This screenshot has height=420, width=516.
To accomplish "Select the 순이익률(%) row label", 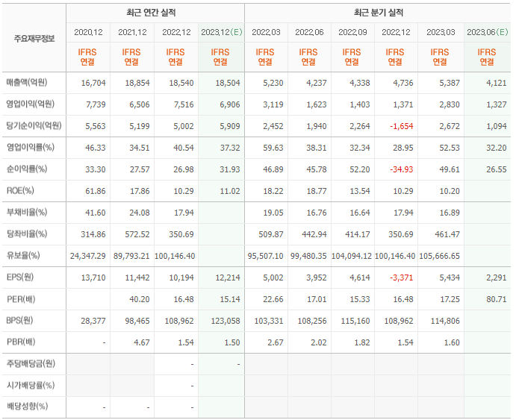I will point(27,169).
